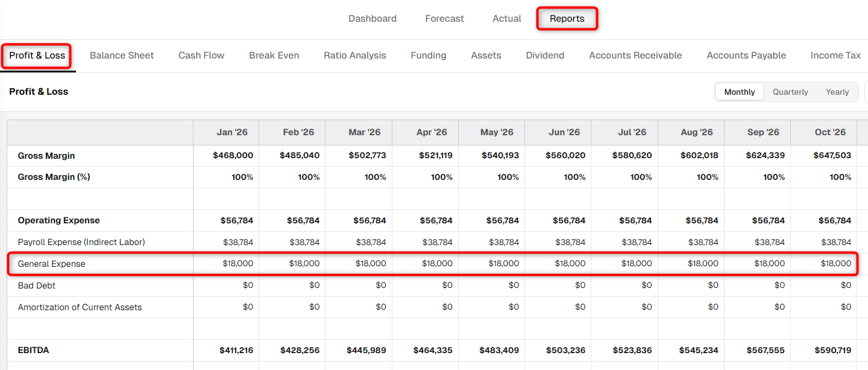Select the Monthly view toggle
The image size is (868, 370).
click(x=740, y=92)
